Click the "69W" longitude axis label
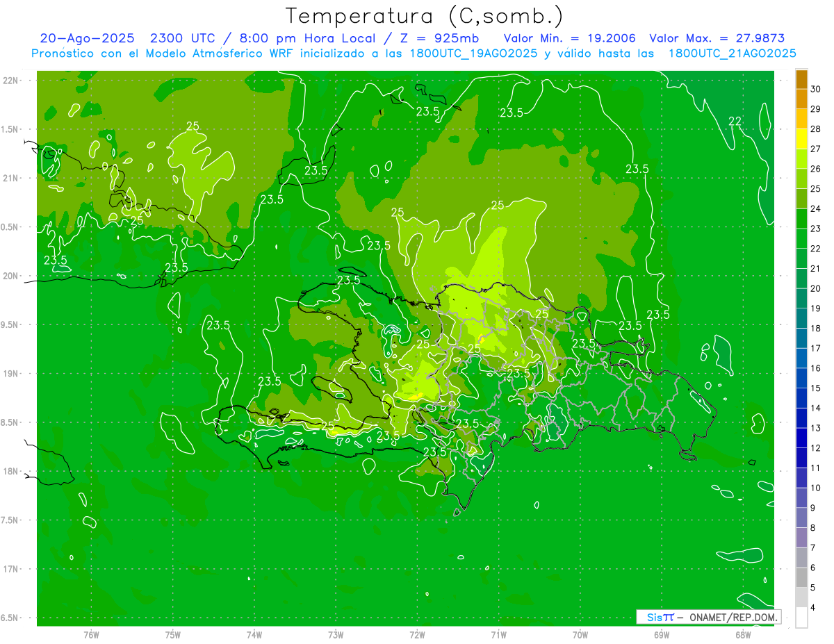Image resolution: width=834 pixels, height=644 pixels. pyautogui.click(x=662, y=635)
